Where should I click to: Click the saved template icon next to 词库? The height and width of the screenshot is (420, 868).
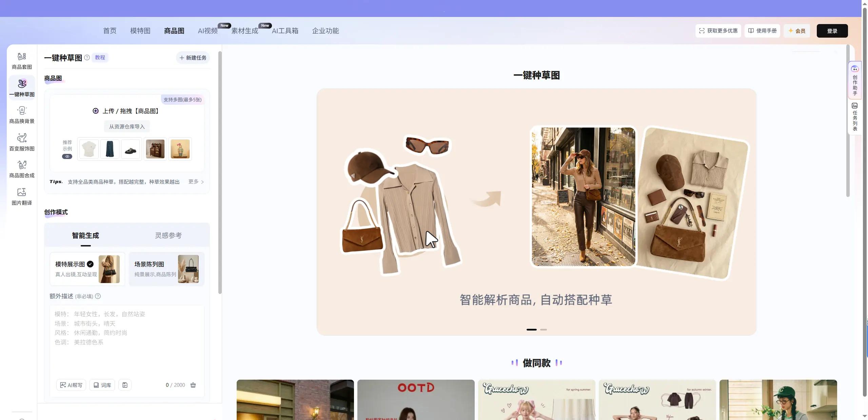125,385
